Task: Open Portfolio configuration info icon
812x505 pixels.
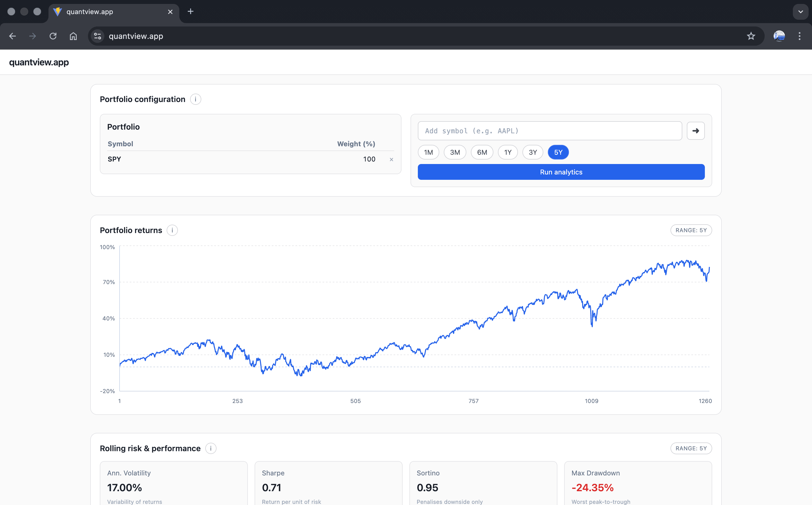Action: point(195,99)
